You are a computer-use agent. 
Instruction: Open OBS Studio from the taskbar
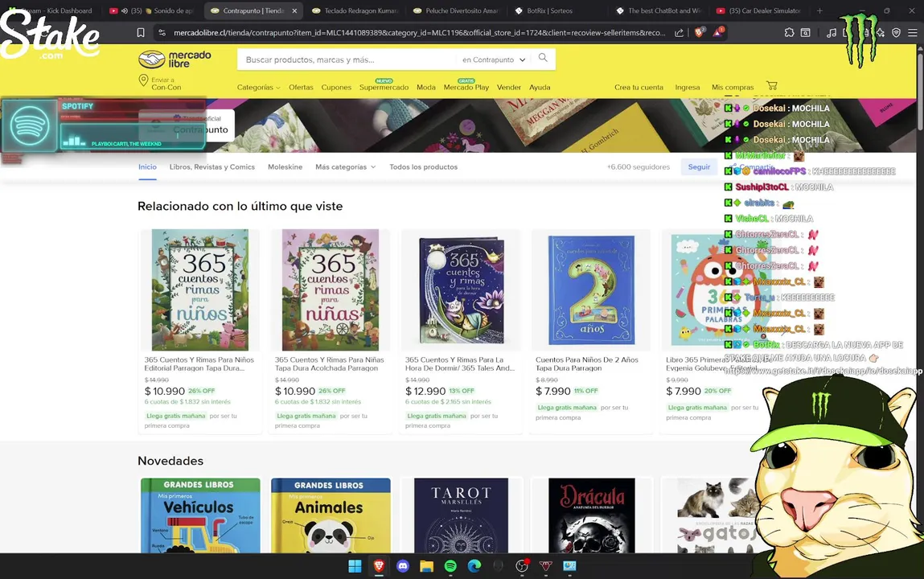tap(522, 566)
